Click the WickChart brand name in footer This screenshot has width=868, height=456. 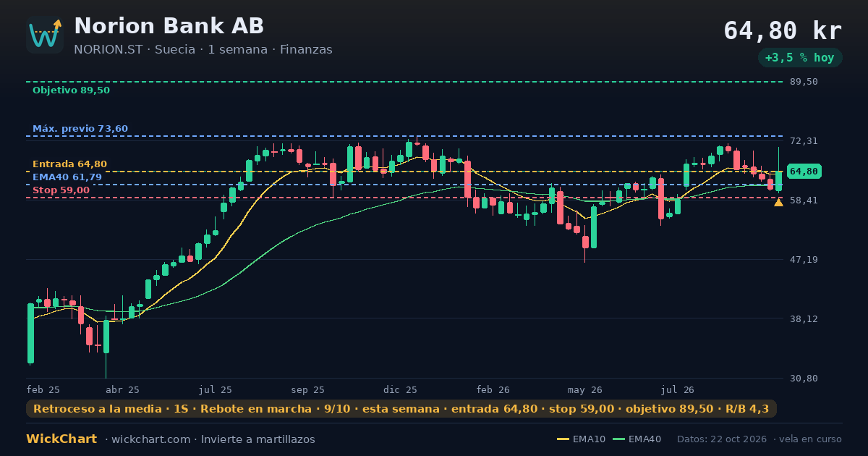[61, 439]
